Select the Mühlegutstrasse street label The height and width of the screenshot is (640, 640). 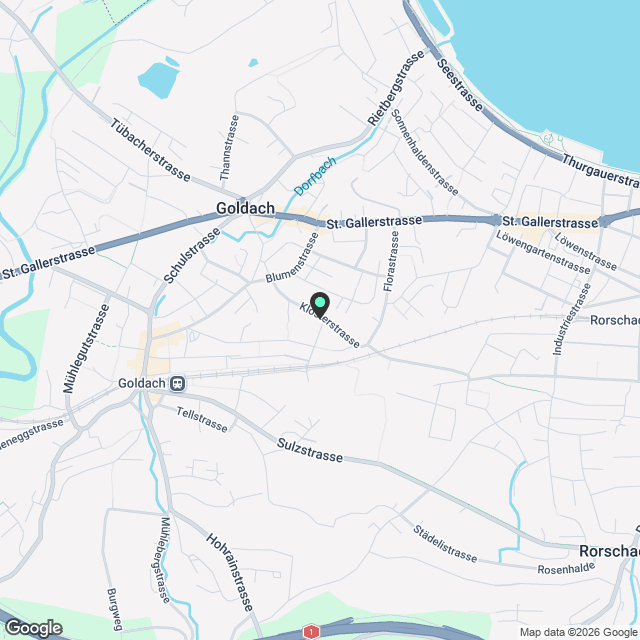(x=87, y=349)
